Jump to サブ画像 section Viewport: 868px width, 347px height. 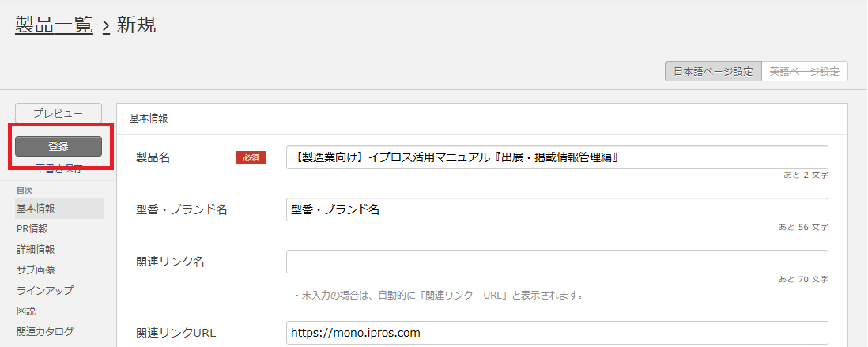coord(36,270)
